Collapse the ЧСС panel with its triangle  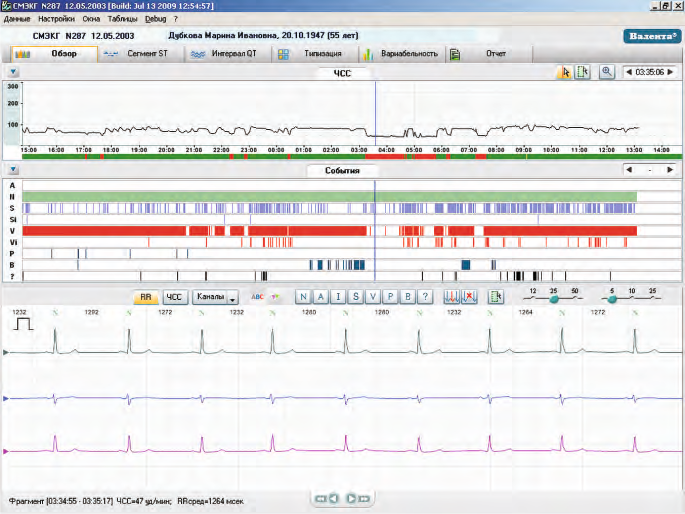pyautogui.click(x=13, y=72)
